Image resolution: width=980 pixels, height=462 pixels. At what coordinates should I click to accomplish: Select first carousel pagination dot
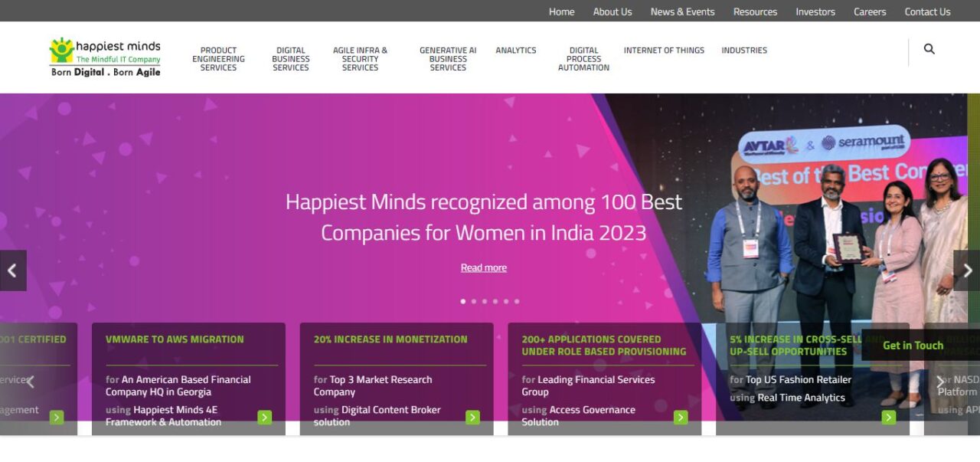tap(463, 301)
